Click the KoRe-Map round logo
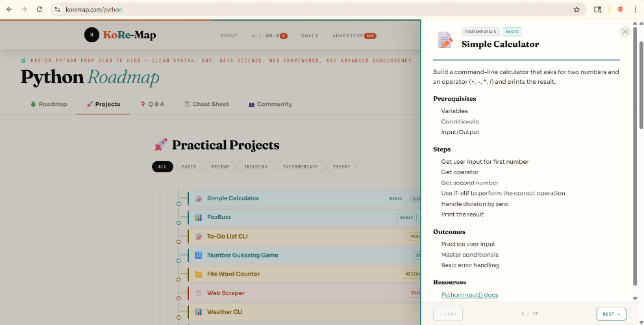 92,35
